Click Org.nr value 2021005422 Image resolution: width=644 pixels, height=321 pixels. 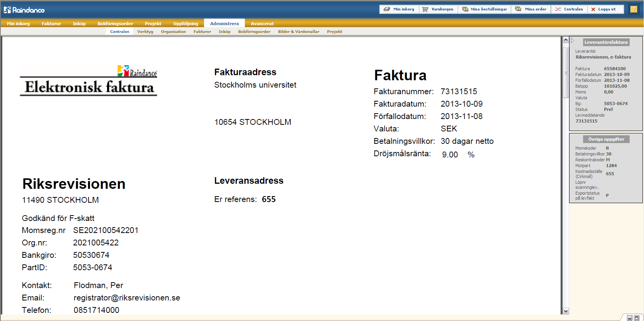click(96, 243)
